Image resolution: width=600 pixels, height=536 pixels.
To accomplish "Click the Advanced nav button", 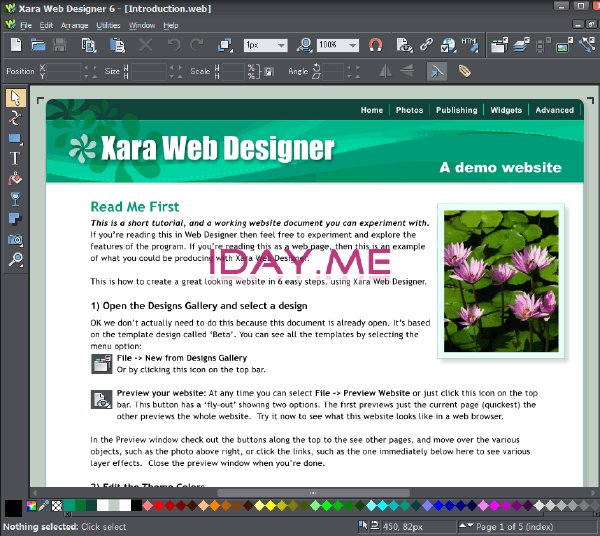I will [554, 110].
